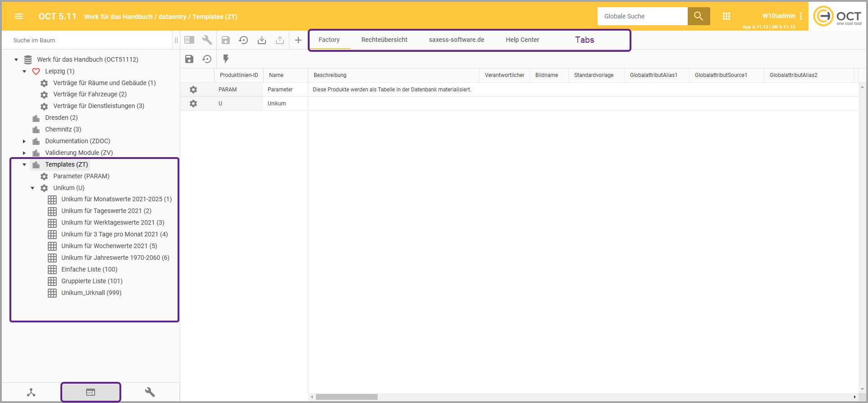Click the Globale Suche input field
The height and width of the screenshot is (403, 868).
coord(642,16)
